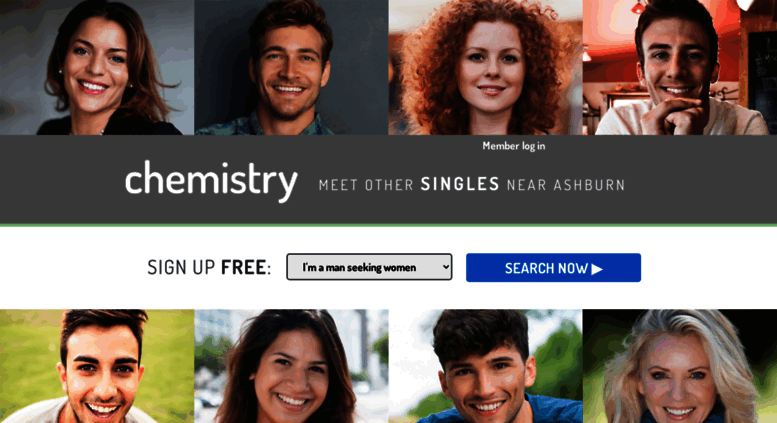Click the word FREE beside SIGN UP
This screenshot has height=423, width=777.
243,267
